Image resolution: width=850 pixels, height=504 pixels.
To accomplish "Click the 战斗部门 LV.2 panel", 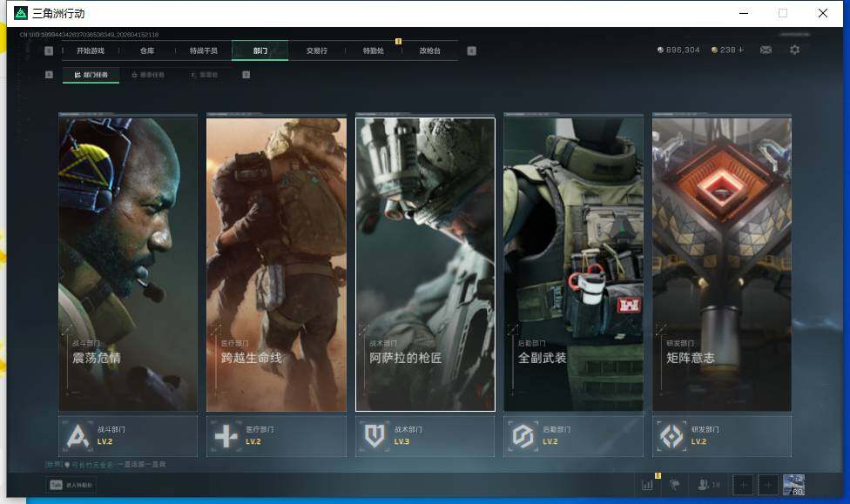I will [x=128, y=436].
